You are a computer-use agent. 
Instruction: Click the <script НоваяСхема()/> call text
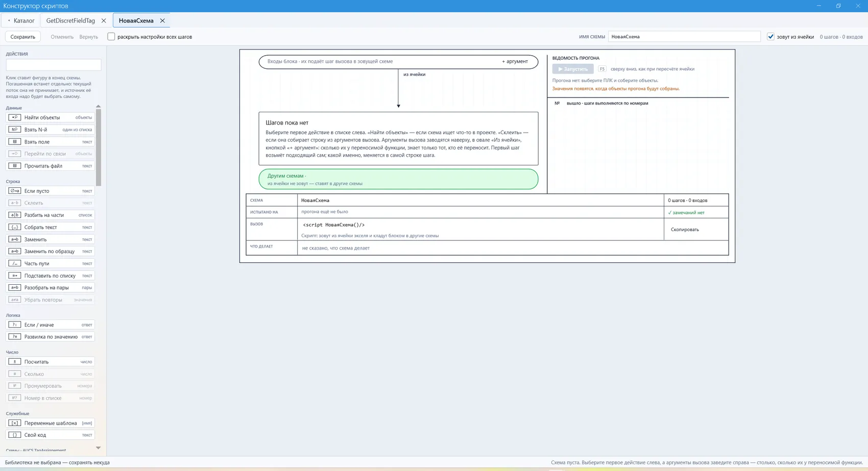[333, 225]
